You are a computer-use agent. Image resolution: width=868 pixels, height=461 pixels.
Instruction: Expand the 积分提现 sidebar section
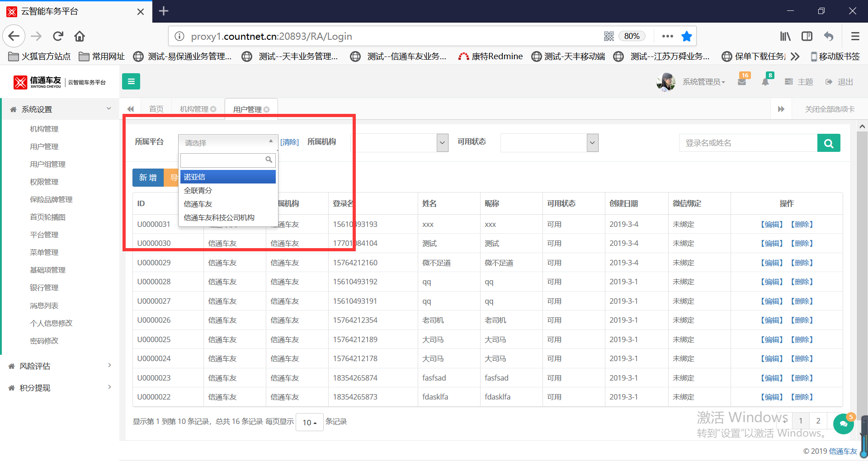coord(60,388)
